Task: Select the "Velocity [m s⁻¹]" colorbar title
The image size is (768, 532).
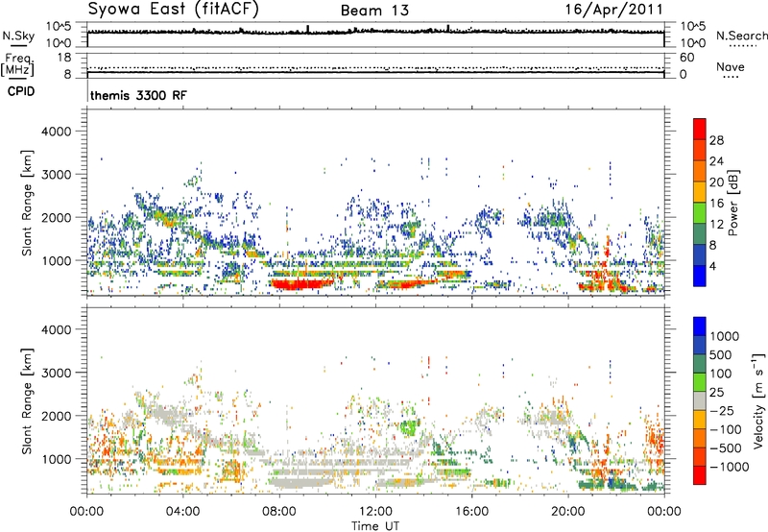Action: tap(758, 400)
